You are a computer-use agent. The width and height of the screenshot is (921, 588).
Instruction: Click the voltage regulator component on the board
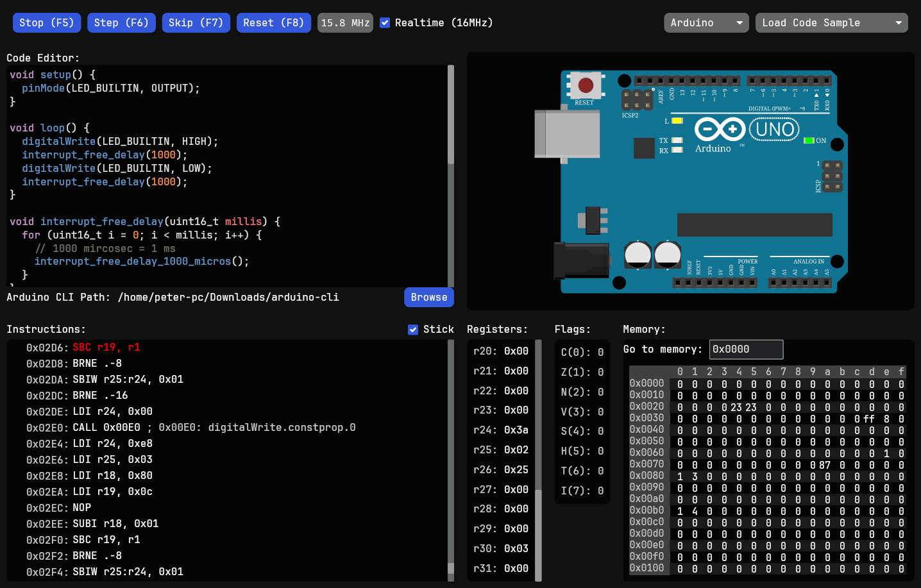point(593,221)
